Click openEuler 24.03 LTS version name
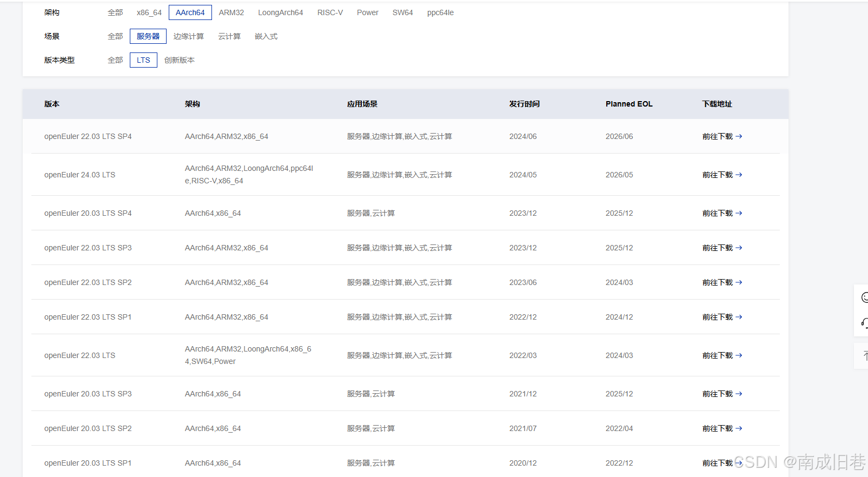The image size is (868, 477). point(80,175)
